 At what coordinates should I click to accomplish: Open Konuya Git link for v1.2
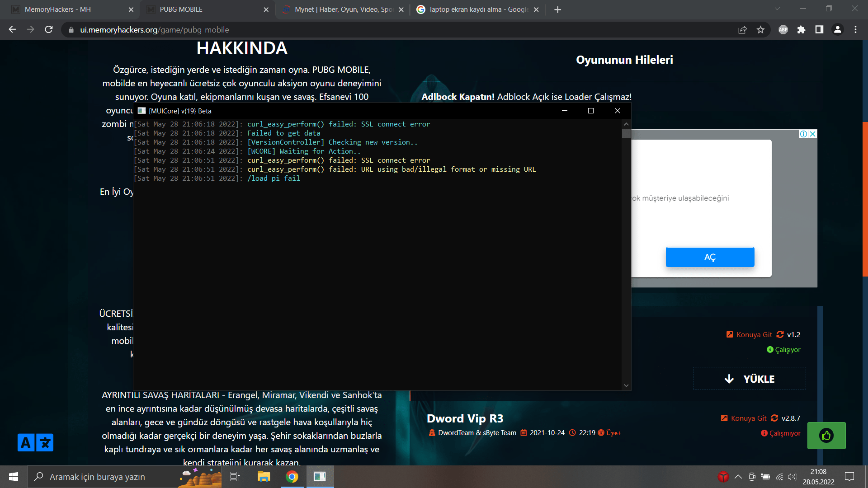(x=754, y=335)
